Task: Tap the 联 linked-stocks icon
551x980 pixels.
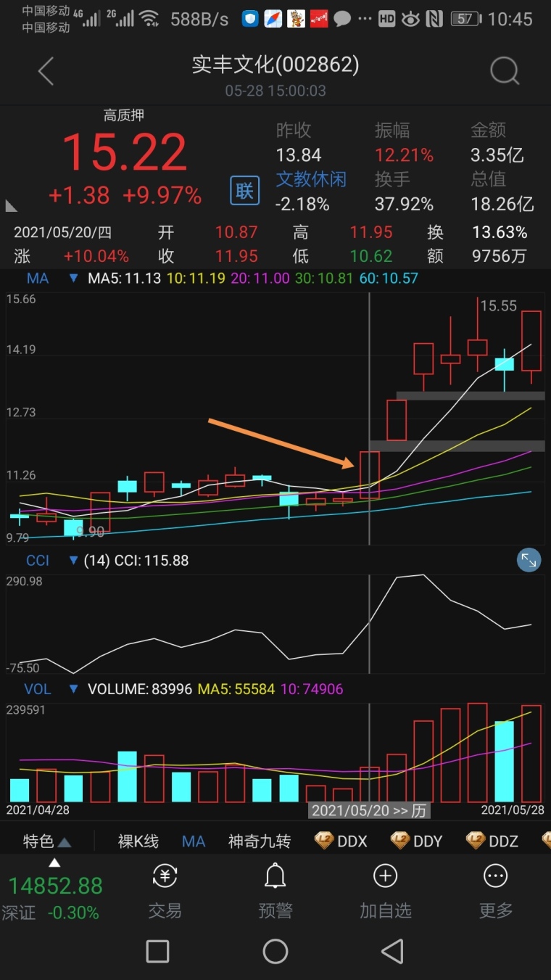Action: tap(244, 191)
